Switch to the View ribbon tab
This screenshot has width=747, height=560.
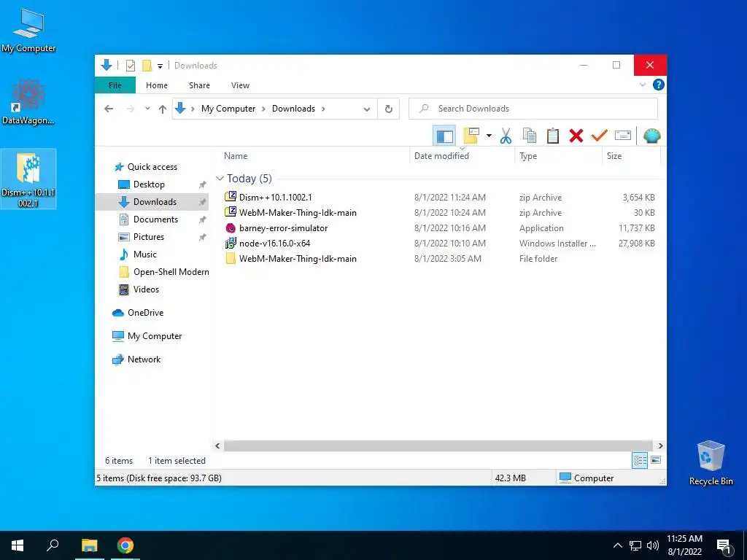(x=240, y=85)
